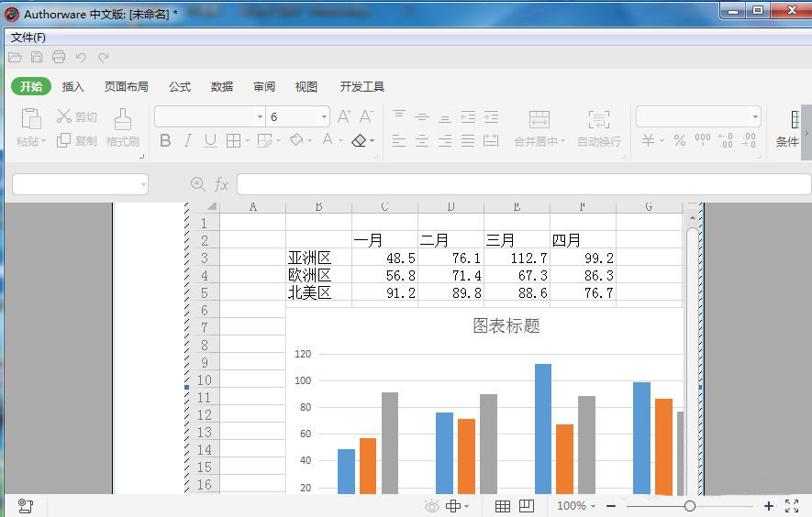
Task: Click the paste clipboard icon
Action: tap(31, 118)
